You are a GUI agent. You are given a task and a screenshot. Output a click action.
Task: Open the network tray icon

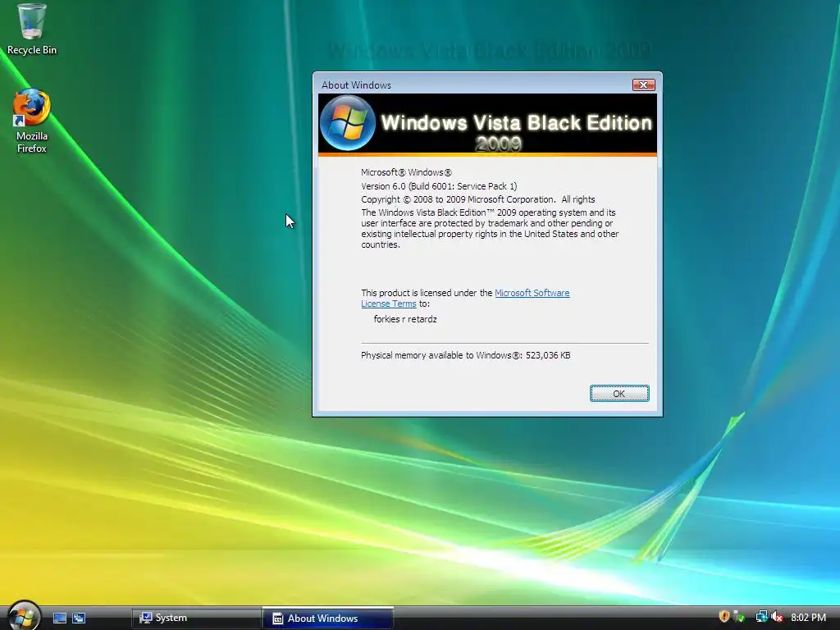[x=761, y=617]
